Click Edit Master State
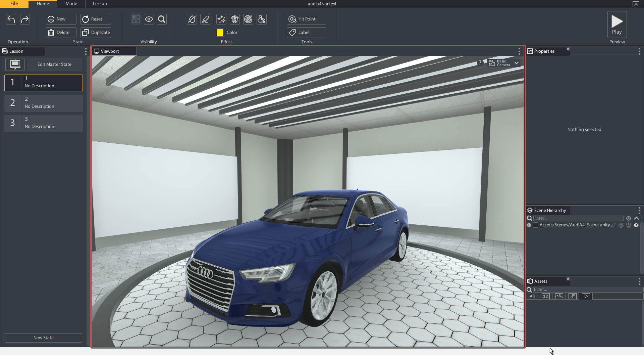Screen dimensions: 644x355 (x=54, y=64)
